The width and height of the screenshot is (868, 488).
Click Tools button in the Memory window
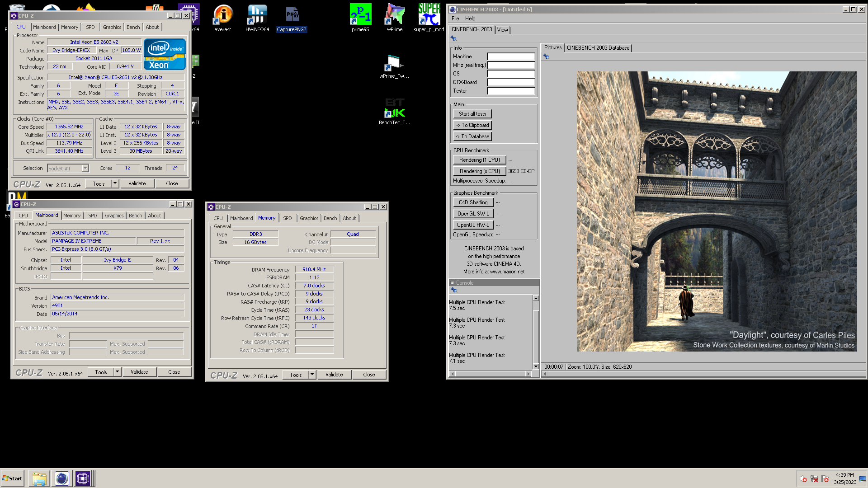(x=296, y=375)
